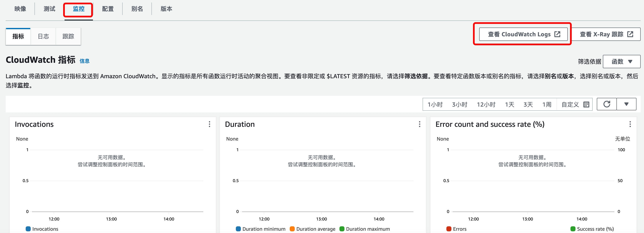Image resolution: width=644 pixels, height=233 pixels.
Task: Choose the 自定义 time range option
Action: [575, 104]
